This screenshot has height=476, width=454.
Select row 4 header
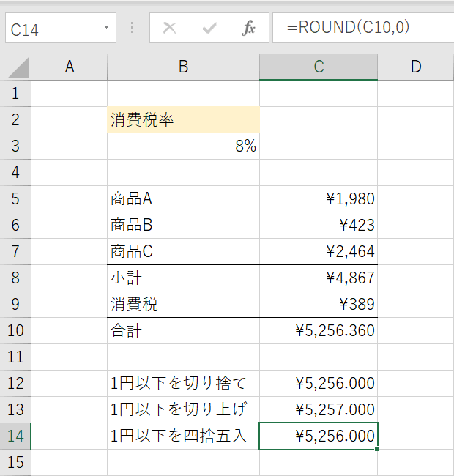[x=15, y=173]
